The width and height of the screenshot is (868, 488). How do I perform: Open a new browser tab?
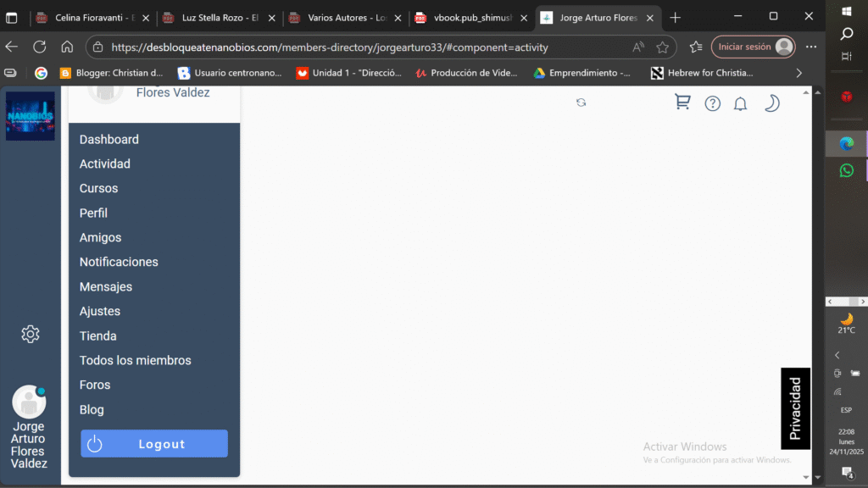click(675, 17)
